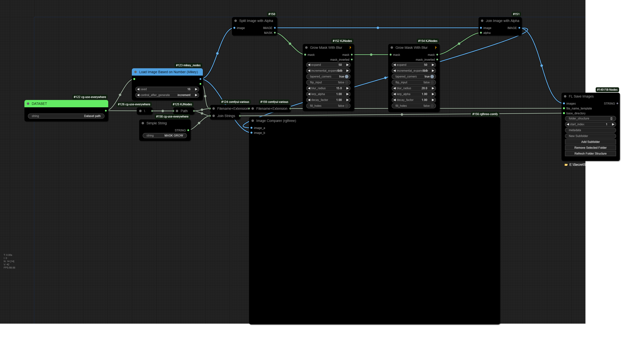
Task: Decrease seed with the left arrow
Action: [x=138, y=89]
